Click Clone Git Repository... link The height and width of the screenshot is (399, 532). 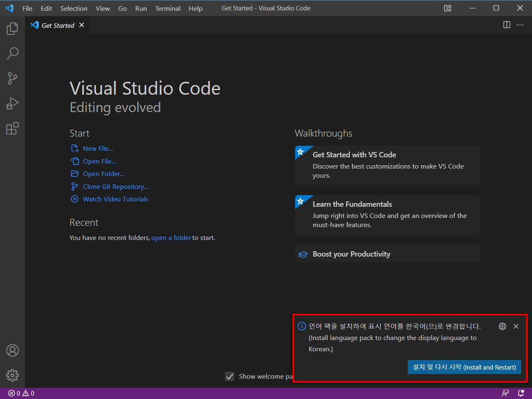click(x=116, y=187)
